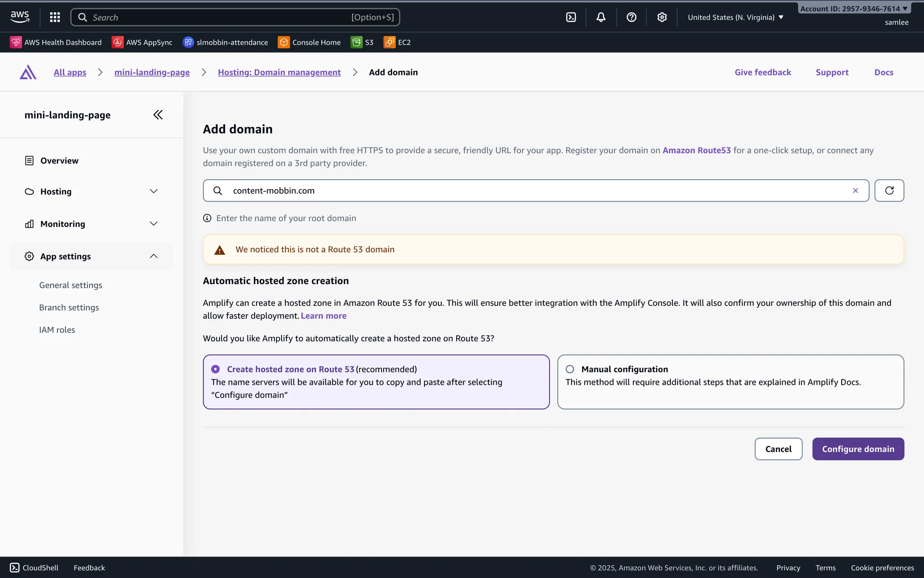
Task: Open the Learn more link
Action: coord(323,316)
